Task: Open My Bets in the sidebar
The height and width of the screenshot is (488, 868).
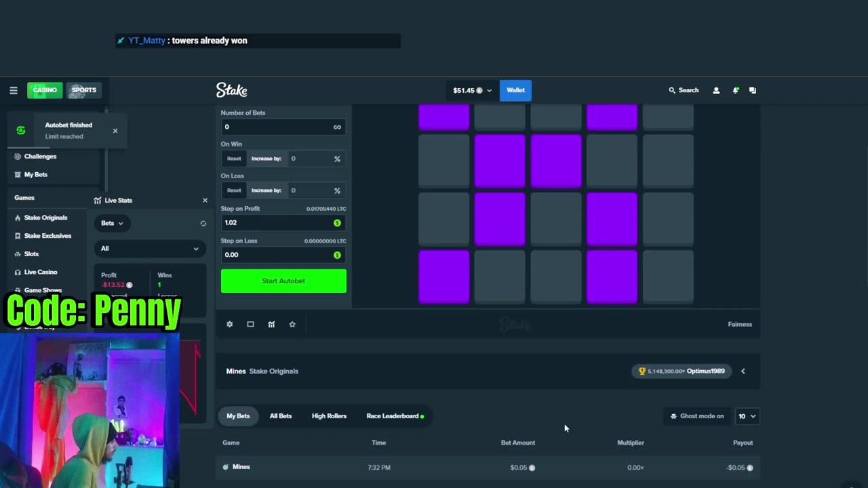Action: pyautogui.click(x=35, y=175)
